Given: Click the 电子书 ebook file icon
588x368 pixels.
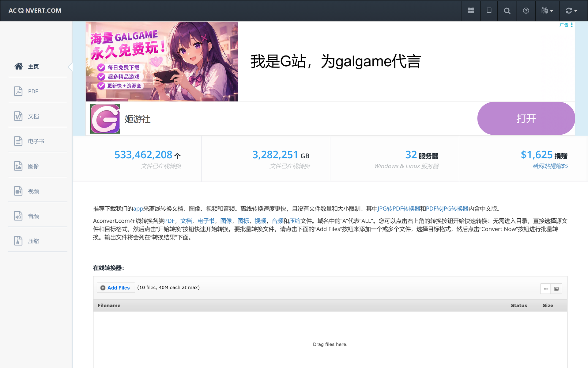Looking at the screenshot, I should click(18, 141).
